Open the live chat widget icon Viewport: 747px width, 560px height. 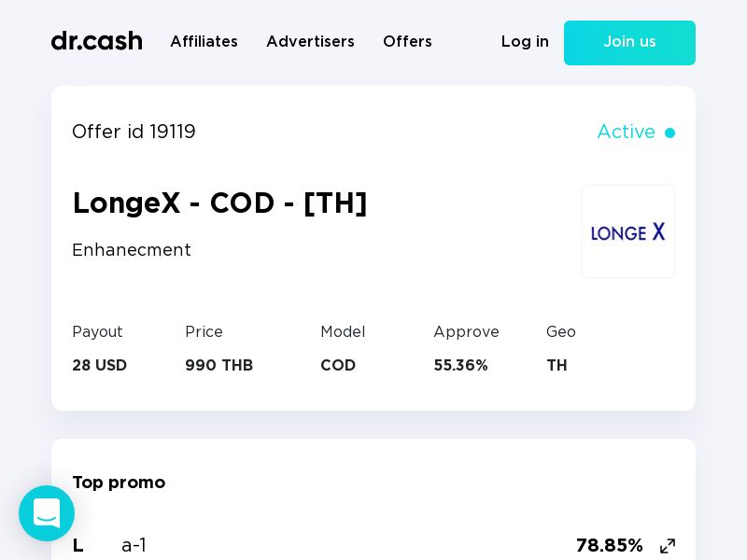(47, 513)
